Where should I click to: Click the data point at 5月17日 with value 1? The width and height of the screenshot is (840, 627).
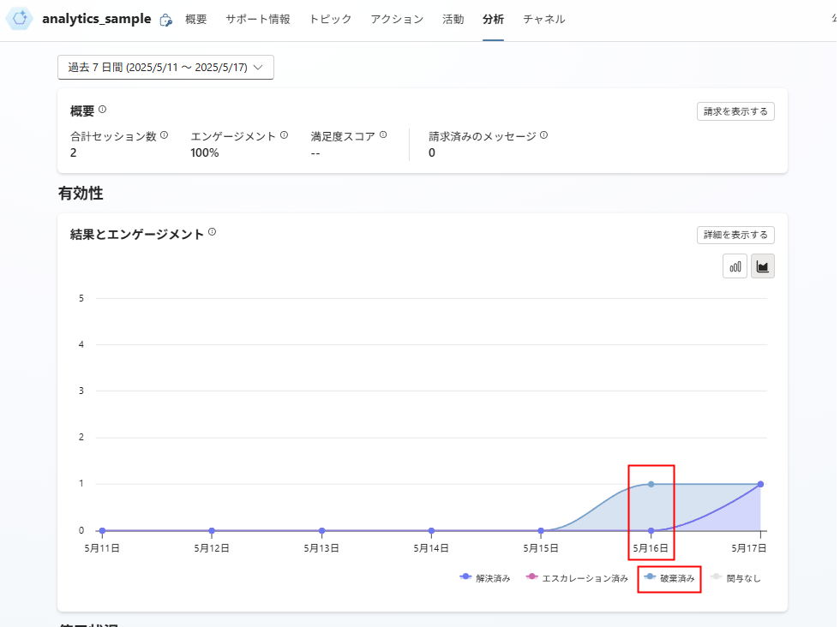point(760,484)
